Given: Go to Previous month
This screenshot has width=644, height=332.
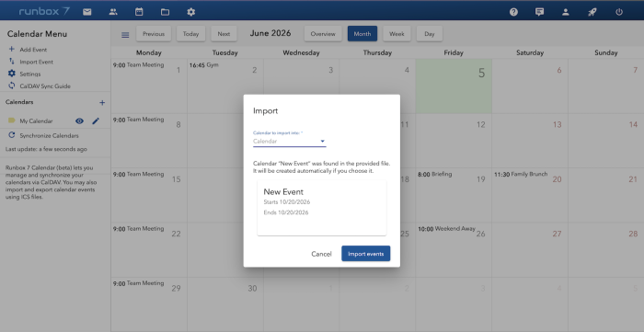Looking at the screenshot, I should pos(154,34).
